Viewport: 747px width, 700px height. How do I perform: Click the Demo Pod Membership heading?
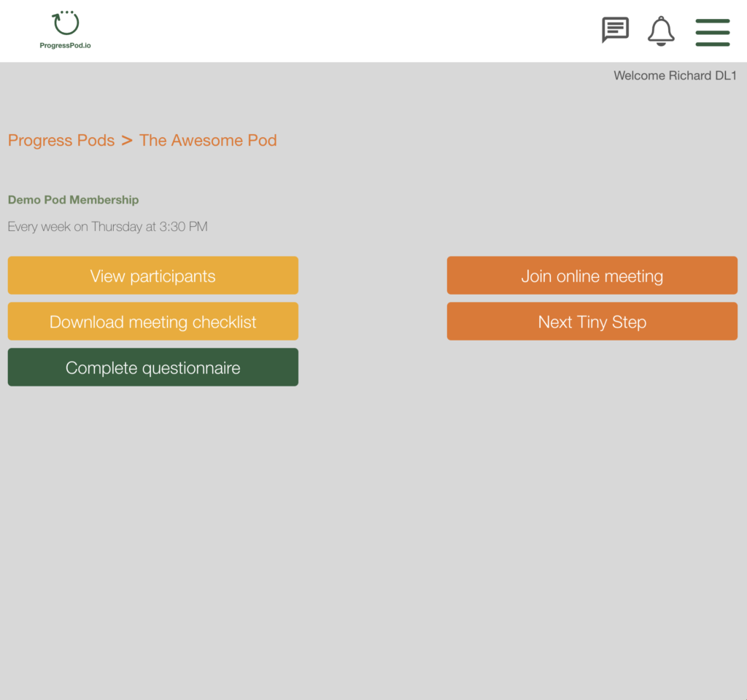point(74,200)
